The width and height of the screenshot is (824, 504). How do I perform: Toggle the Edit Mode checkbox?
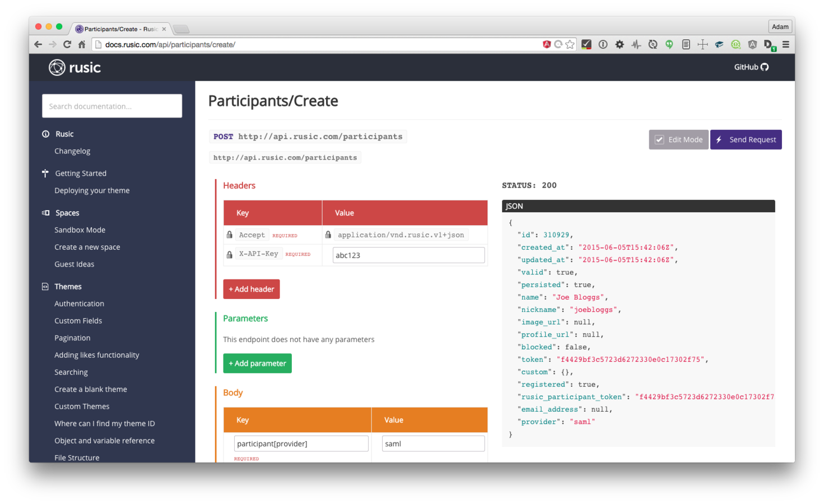tap(659, 139)
